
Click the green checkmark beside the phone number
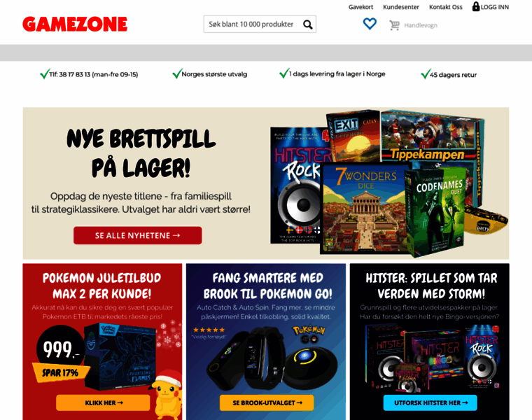[44, 73]
